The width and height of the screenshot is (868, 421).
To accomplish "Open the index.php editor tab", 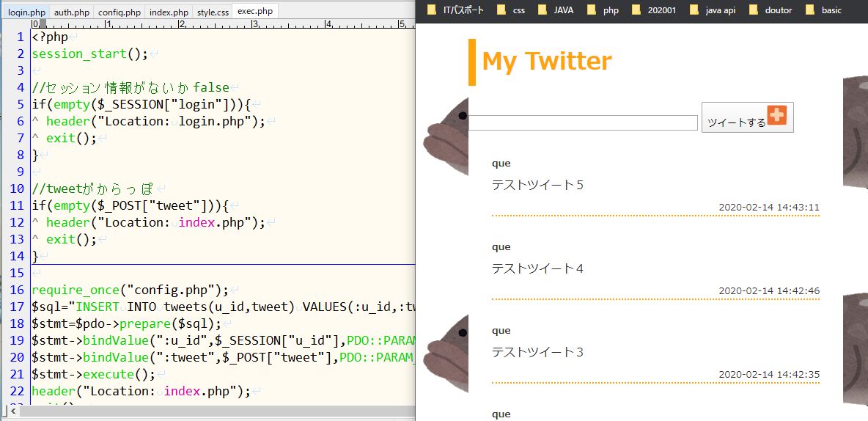I will [169, 12].
